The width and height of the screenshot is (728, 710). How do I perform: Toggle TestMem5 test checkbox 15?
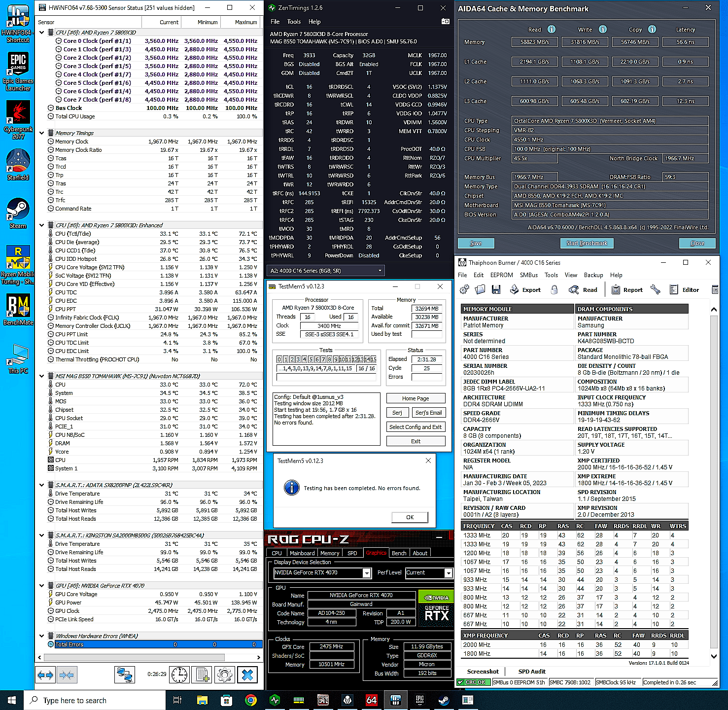pos(373,359)
